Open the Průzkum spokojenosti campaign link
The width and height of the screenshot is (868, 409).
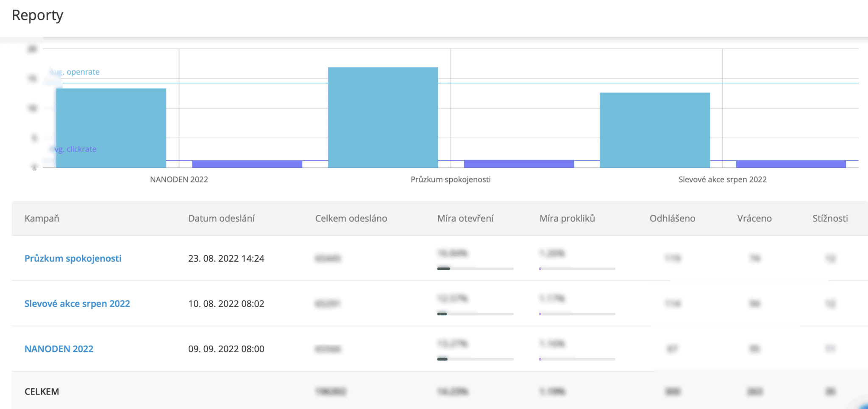tap(73, 258)
